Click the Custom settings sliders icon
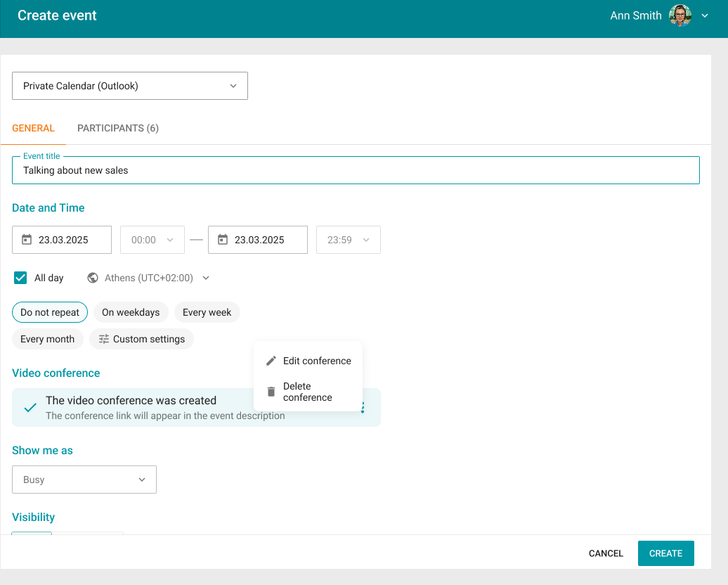Screen dimensions: 728x585 (104, 339)
